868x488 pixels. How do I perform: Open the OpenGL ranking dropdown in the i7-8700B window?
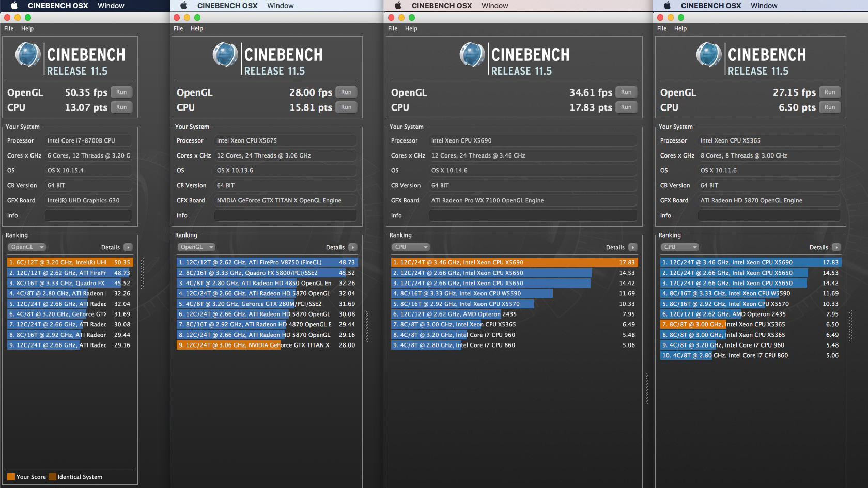(27, 247)
